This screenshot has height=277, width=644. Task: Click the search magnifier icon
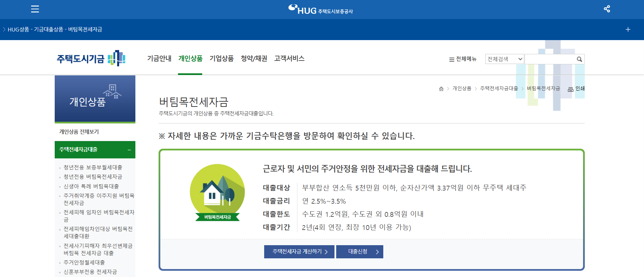[579, 59]
